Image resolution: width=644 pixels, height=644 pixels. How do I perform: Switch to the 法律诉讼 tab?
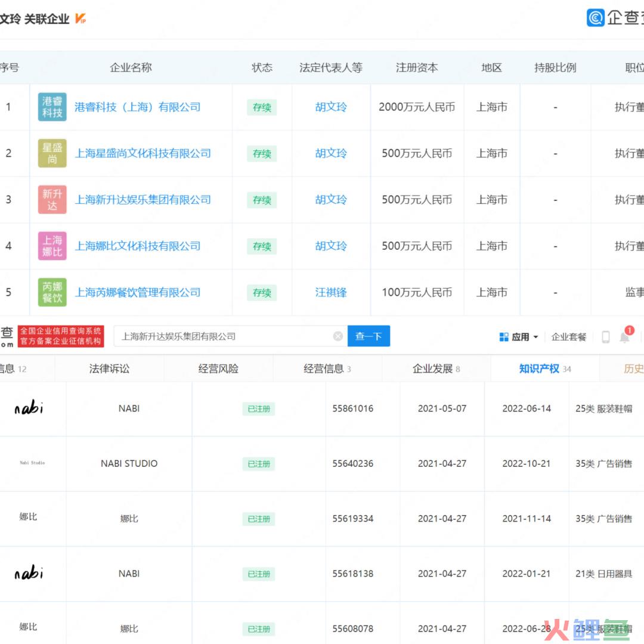point(109,369)
